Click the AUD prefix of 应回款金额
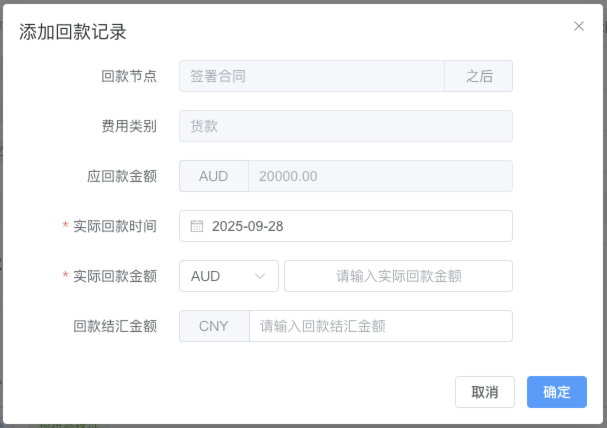This screenshot has height=428, width=607. (213, 176)
